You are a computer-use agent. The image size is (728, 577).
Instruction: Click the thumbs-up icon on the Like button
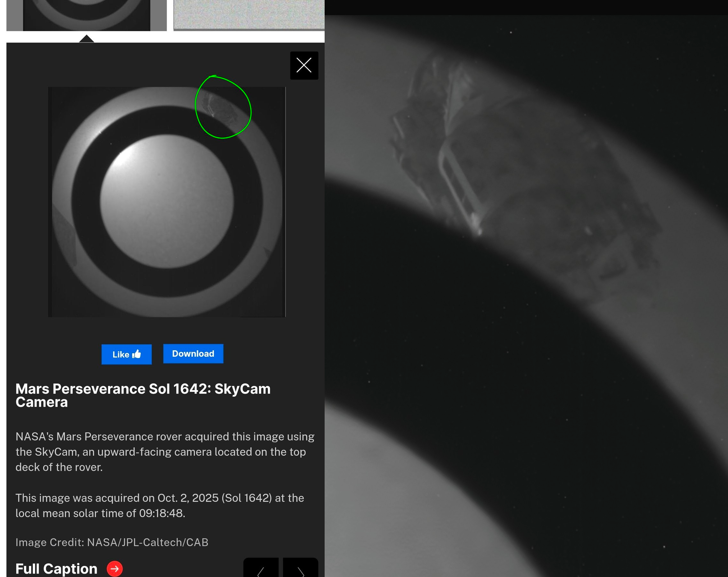pyautogui.click(x=136, y=354)
